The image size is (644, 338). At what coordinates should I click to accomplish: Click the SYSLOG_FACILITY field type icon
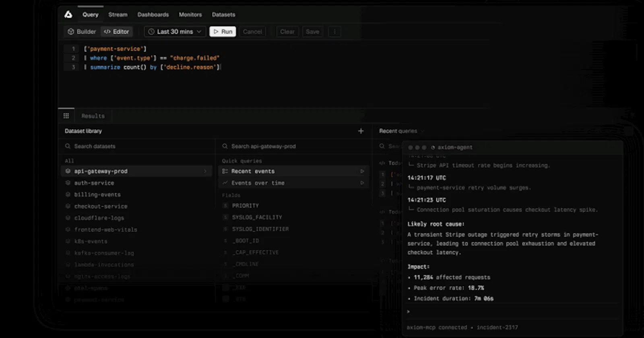point(225,217)
